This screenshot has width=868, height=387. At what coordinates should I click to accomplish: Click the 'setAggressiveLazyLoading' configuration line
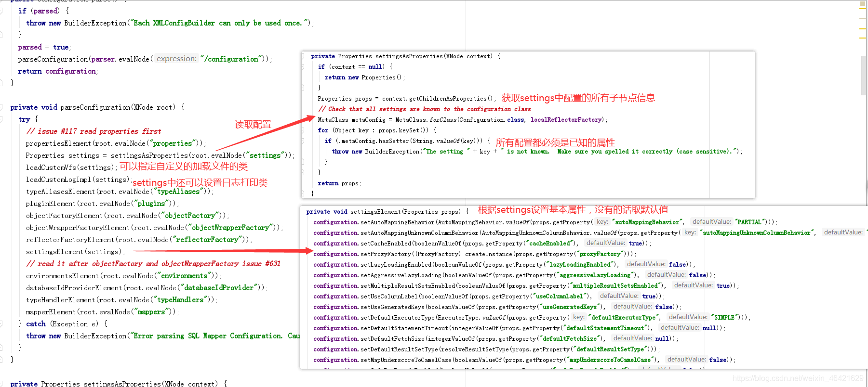514,275
